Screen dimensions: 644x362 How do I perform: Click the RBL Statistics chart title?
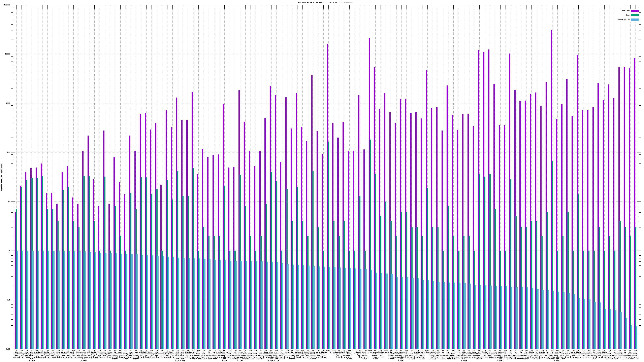(x=325, y=2)
